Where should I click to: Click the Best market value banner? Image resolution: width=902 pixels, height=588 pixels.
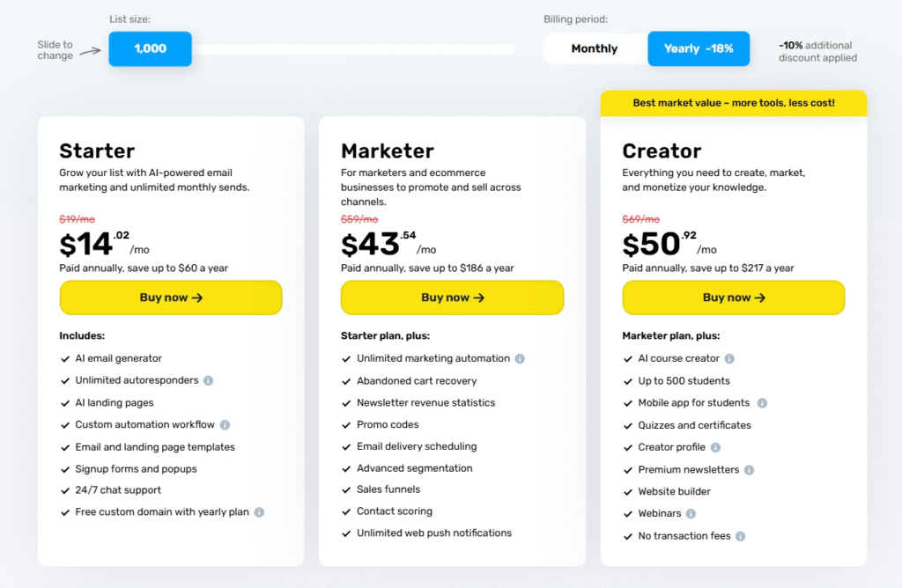point(734,103)
